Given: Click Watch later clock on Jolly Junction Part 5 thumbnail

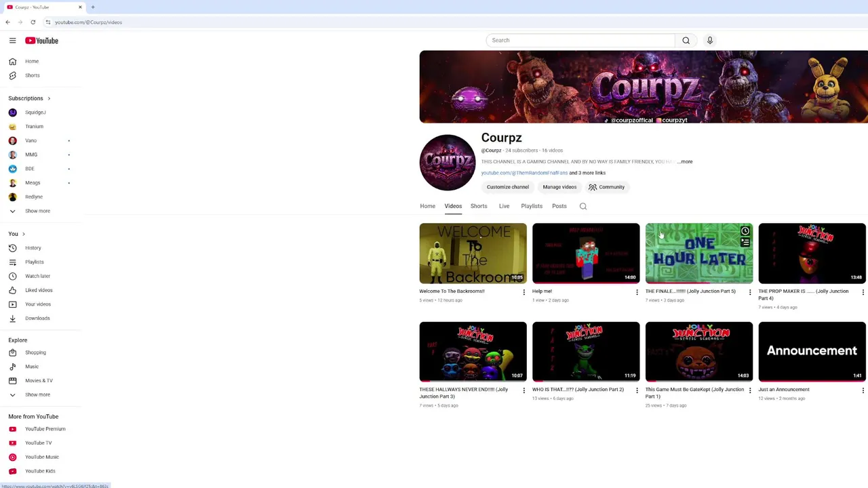Looking at the screenshot, I should pyautogui.click(x=745, y=231).
